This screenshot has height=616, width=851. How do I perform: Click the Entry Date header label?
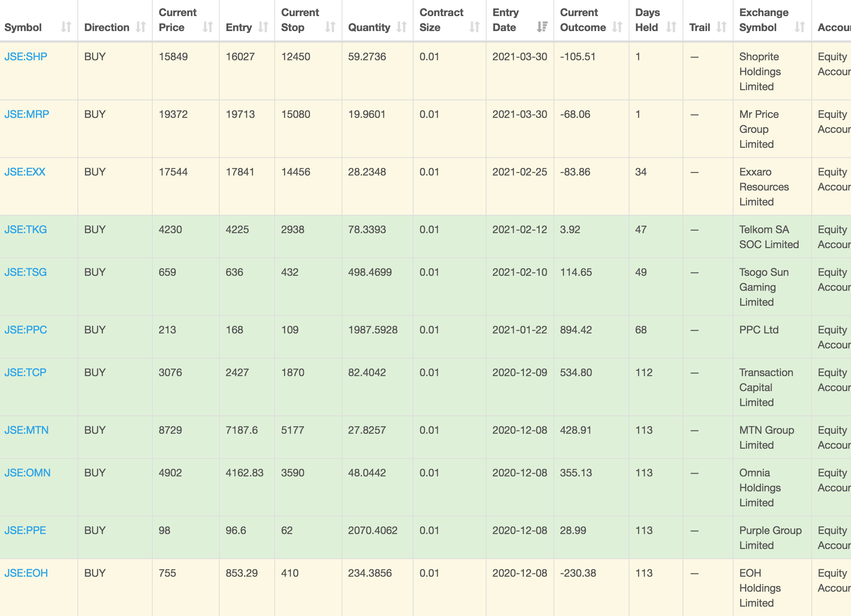tap(506, 20)
